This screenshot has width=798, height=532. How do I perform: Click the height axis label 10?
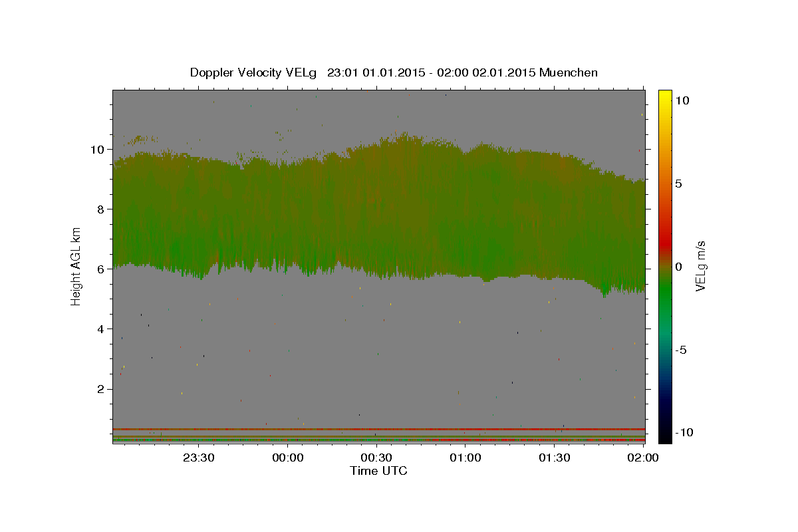(x=99, y=149)
